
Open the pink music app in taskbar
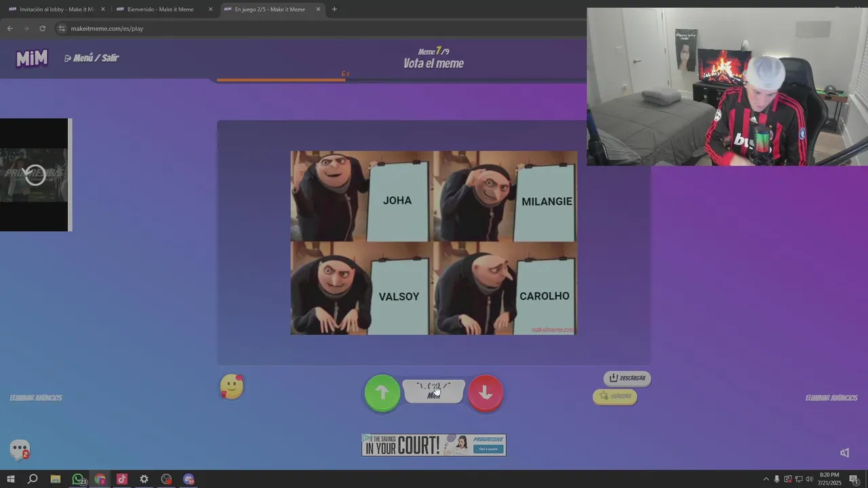[x=122, y=479]
